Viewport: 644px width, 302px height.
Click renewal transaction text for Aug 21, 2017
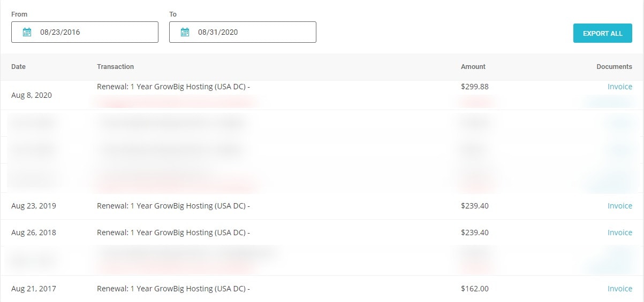[173, 289]
